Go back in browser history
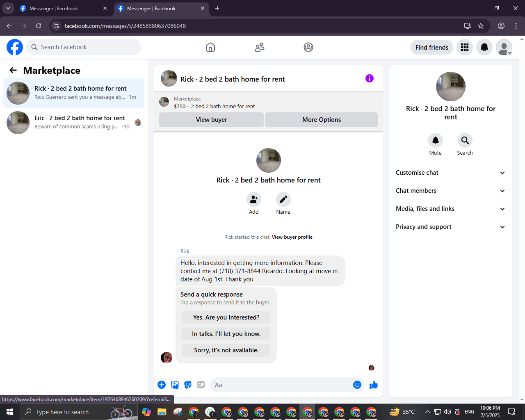 9,26
